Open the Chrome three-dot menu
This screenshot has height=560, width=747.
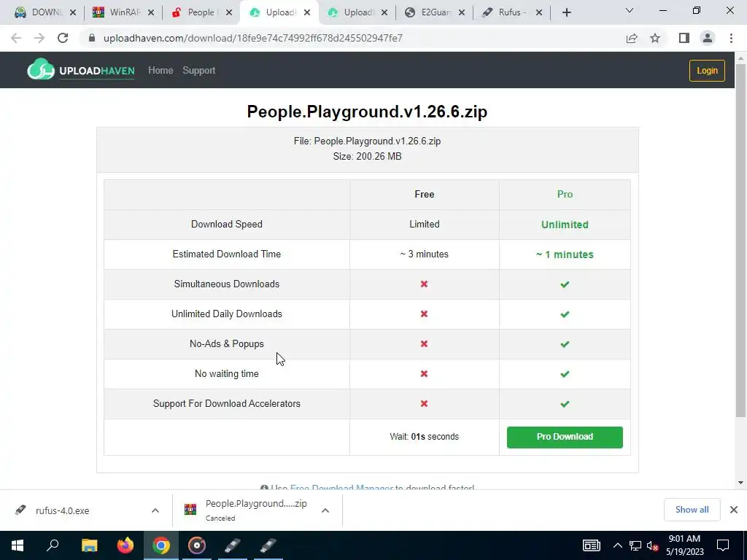(731, 38)
